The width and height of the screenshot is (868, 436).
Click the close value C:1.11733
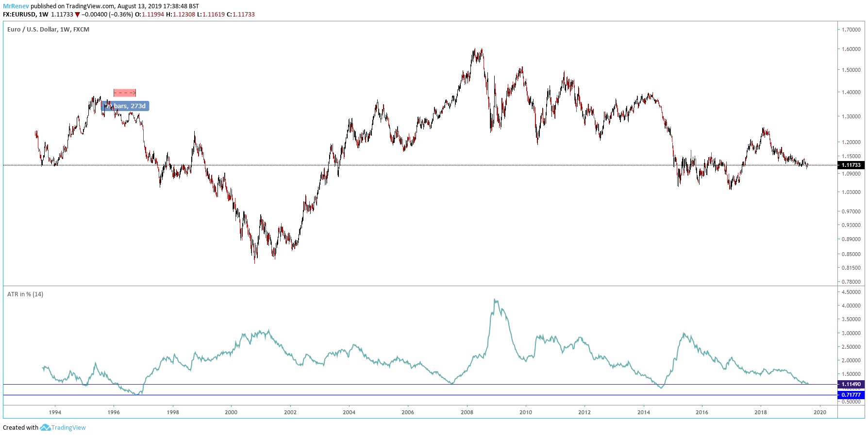point(241,15)
